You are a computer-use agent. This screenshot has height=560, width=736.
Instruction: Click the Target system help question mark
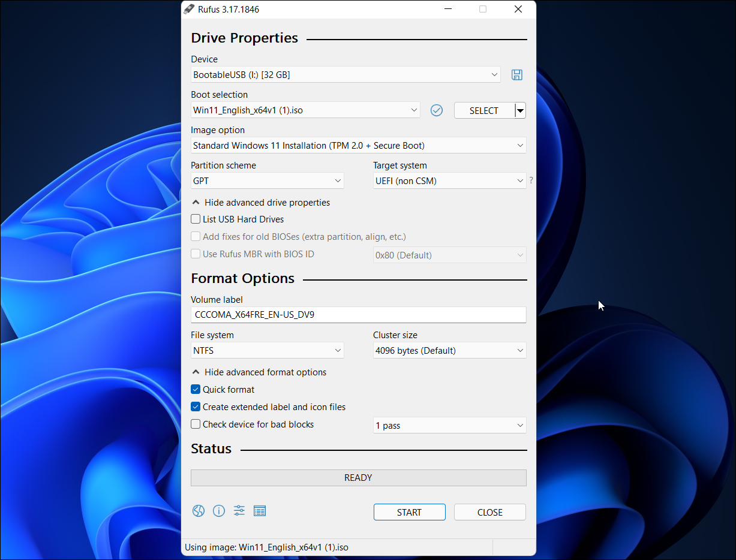coord(530,180)
